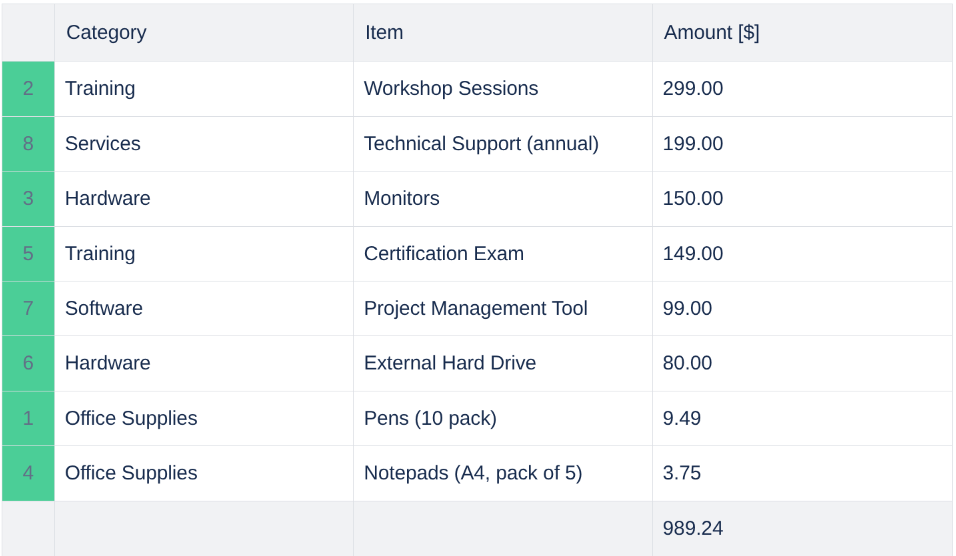
Task: Click the Item column header
Action: pos(384,32)
